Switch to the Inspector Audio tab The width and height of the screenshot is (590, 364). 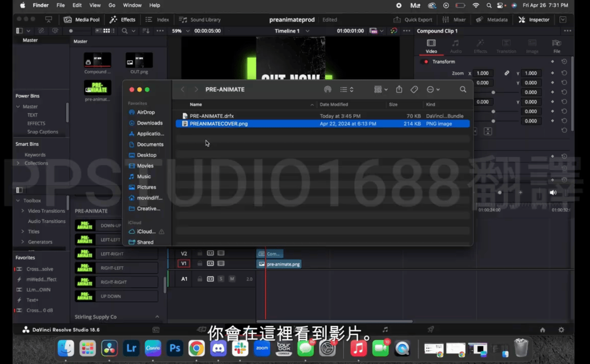coord(456,46)
